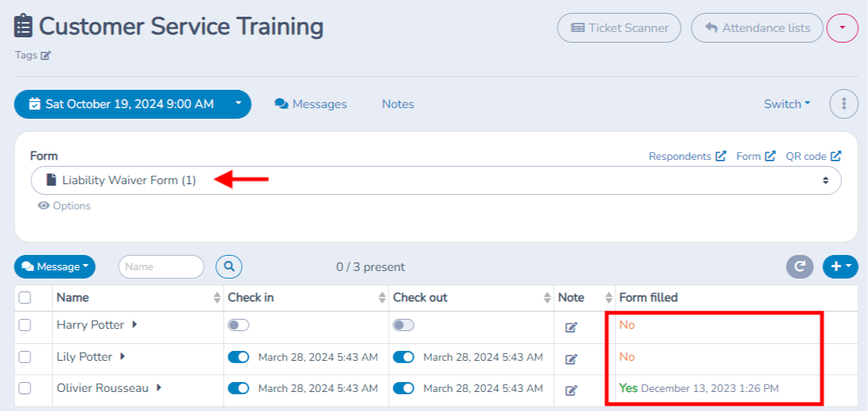Viewport: 868px width, 411px height.
Task: Click the '0 / 3 present' counter
Action: 370,267
